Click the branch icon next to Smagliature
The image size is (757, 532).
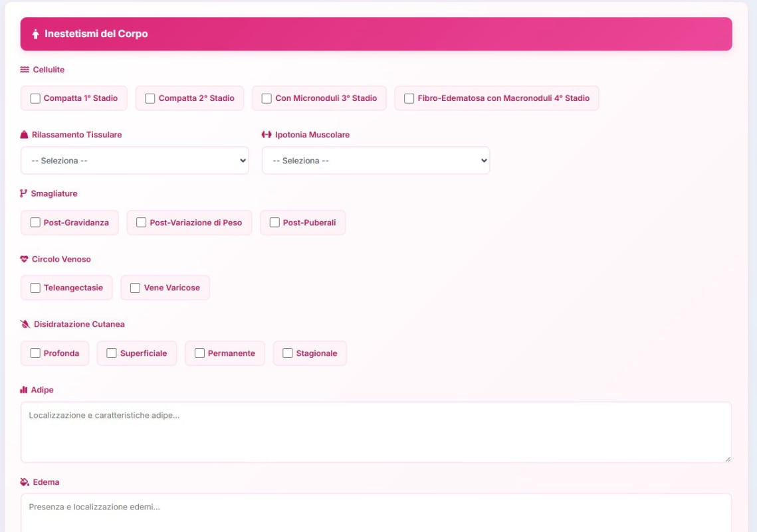(24, 194)
